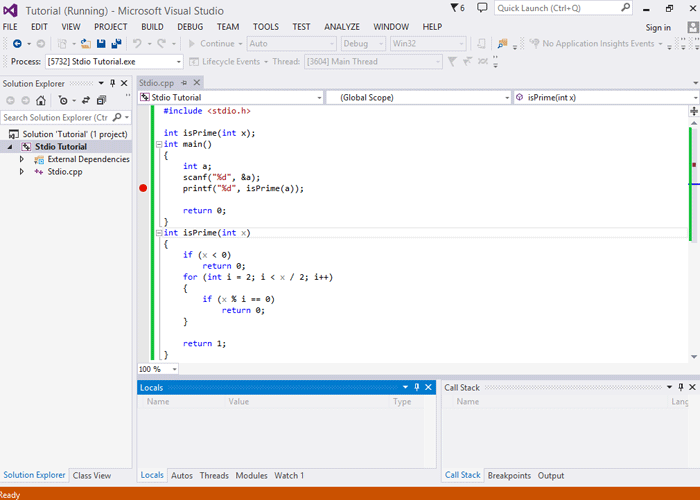The image size is (700, 500).
Task: Collapse the Stdio Tutorial project node
Action: click(10, 146)
